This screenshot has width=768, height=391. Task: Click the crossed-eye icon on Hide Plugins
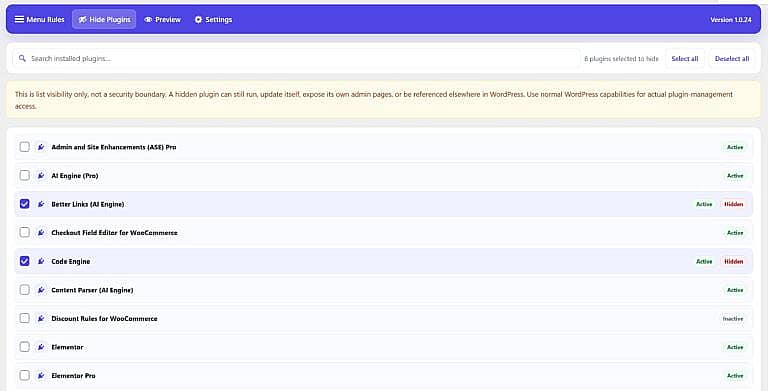point(82,20)
